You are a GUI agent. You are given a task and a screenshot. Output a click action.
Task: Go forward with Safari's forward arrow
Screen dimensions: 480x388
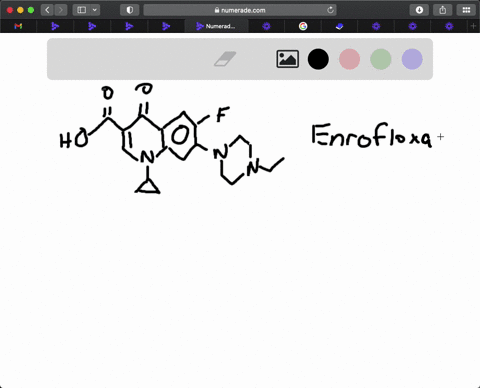coord(61,10)
